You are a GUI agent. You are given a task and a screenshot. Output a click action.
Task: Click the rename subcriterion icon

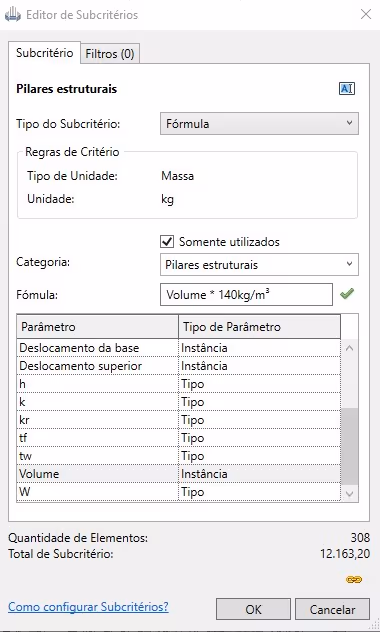[x=347, y=89]
